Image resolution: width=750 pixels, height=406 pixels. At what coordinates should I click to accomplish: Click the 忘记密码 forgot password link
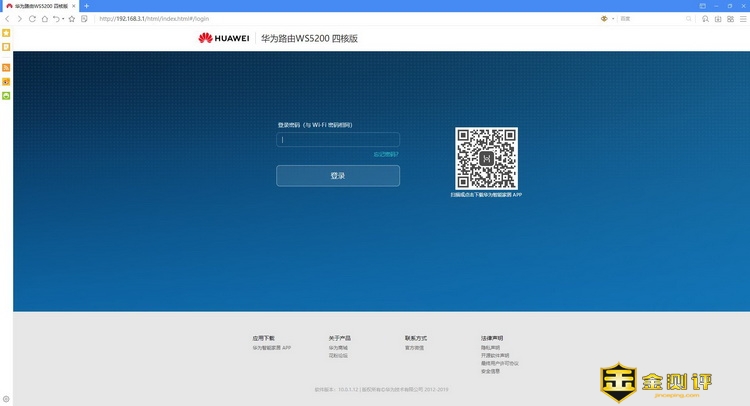coord(386,154)
